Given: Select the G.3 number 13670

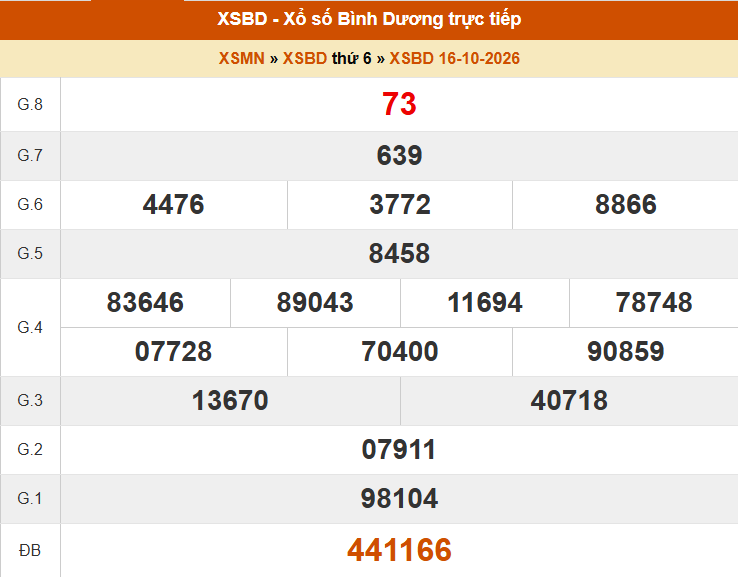Looking at the screenshot, I should click(x=230, y=401).
